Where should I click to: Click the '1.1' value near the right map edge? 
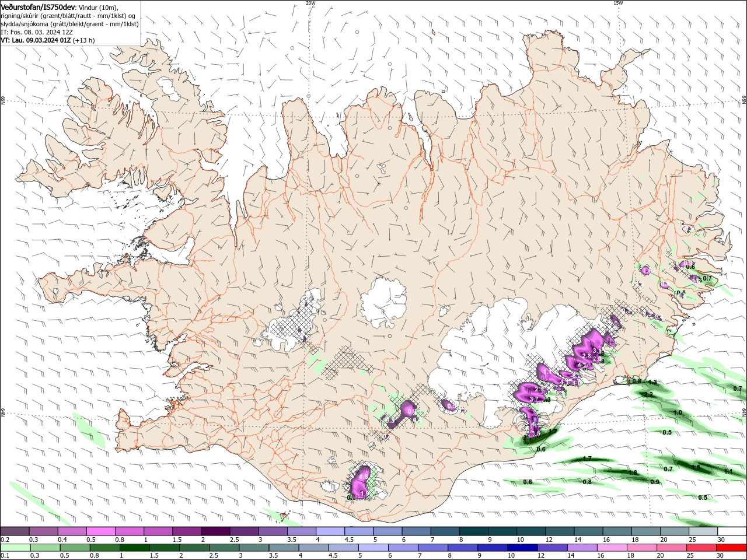(728, 471)
